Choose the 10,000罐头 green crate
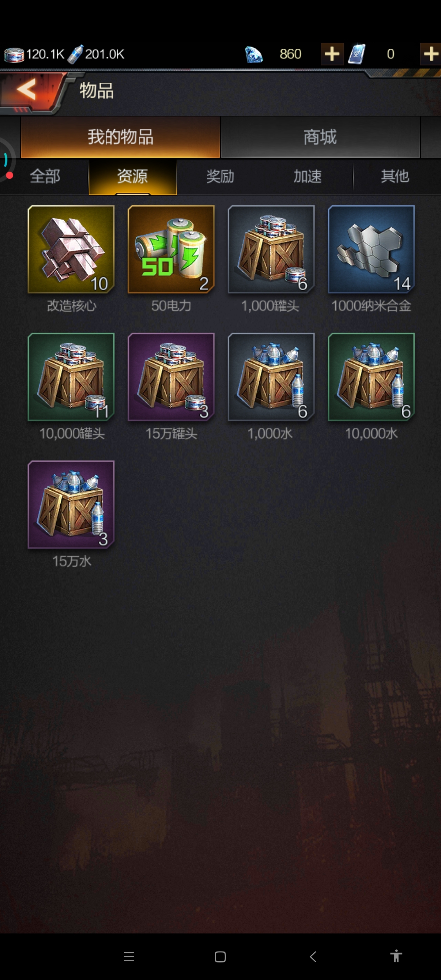Image resolution: width=441 pixels, height=980 pixels. [71, 377]
